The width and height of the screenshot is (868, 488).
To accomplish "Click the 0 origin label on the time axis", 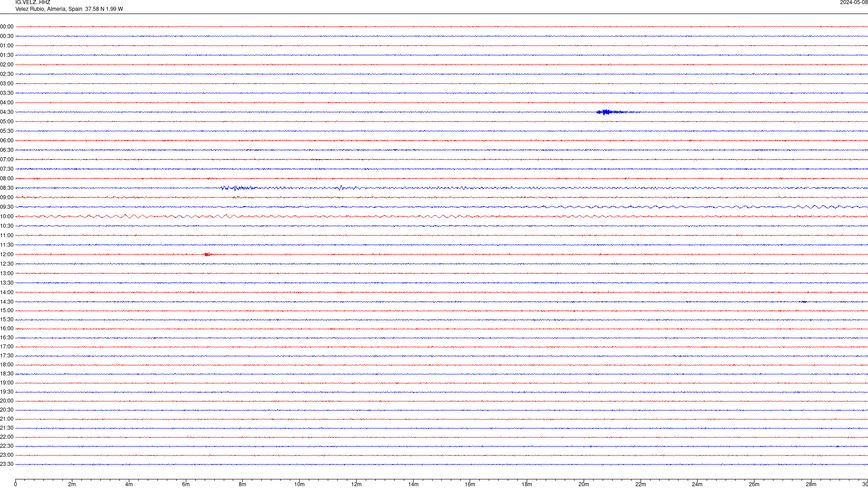I will point(15,484).
